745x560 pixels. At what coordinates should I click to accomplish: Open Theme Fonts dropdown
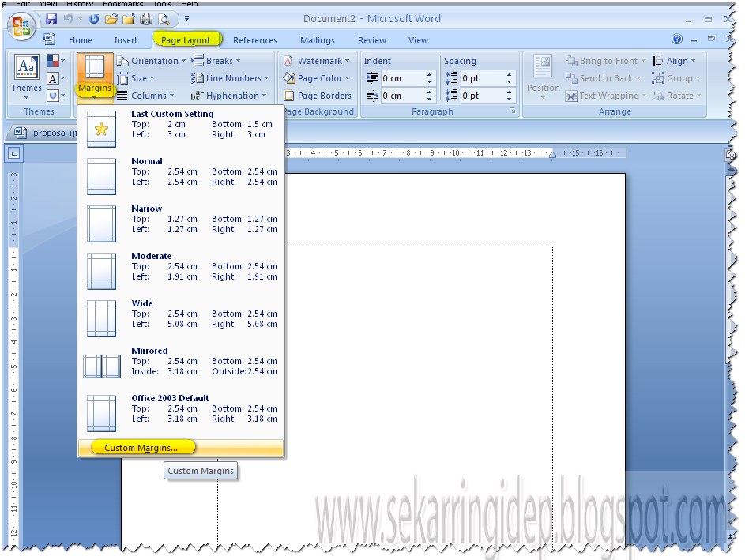[55, 78]
